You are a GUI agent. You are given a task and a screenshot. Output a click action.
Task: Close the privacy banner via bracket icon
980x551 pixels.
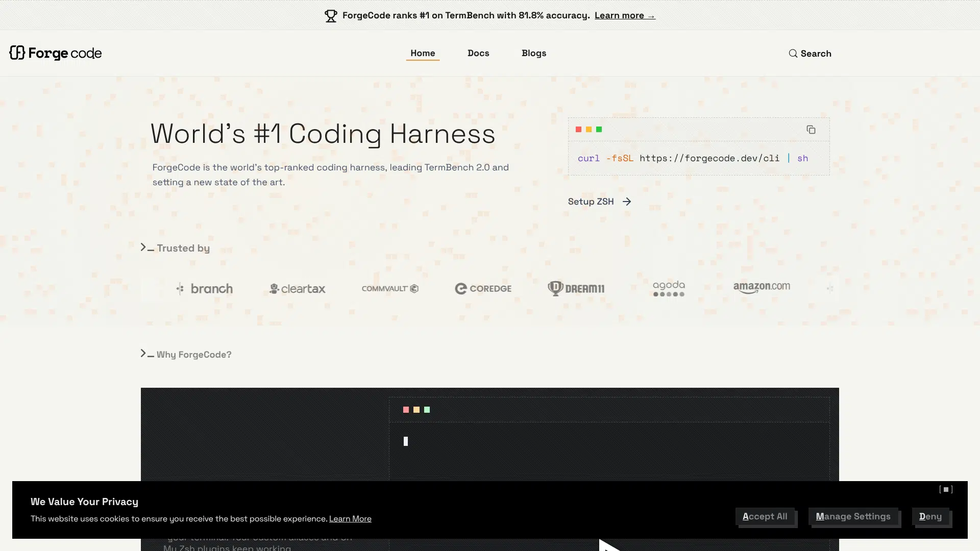[946, 489]
